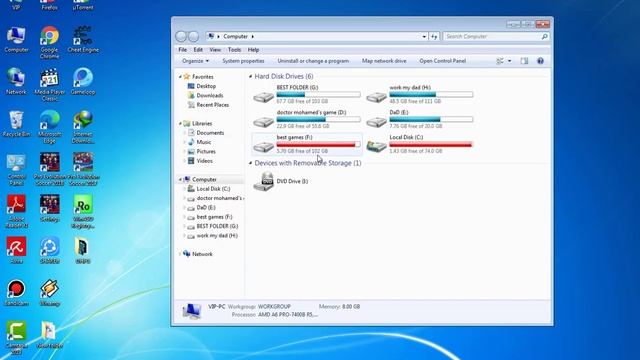
Task: Click the Explorer Back navigation button
Action: coord(181,36)
